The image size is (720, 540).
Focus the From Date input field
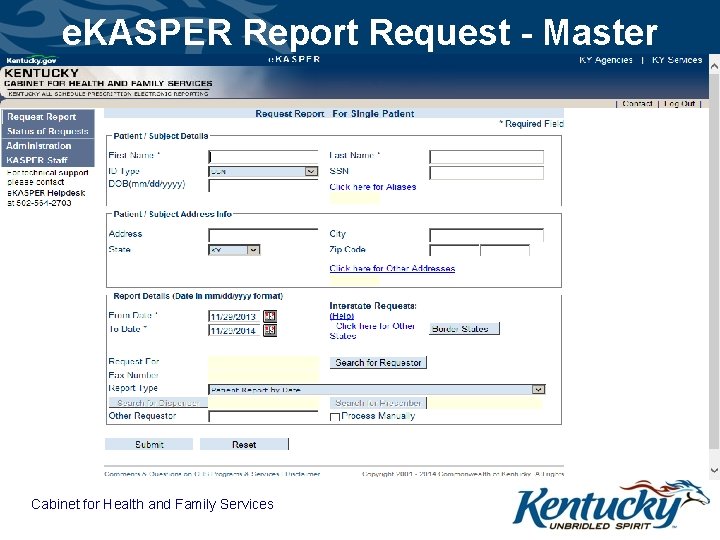pos(234,316)
